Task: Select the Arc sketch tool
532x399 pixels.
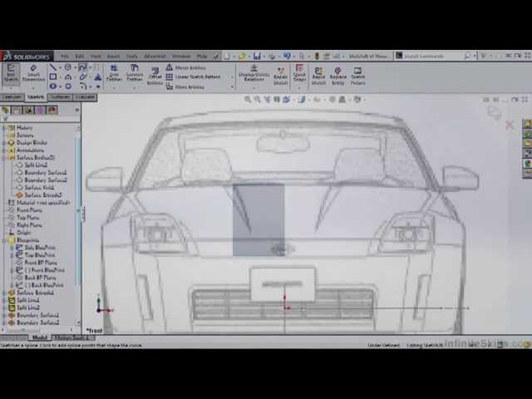Action: pyautogui.click(x=68, y=77)
